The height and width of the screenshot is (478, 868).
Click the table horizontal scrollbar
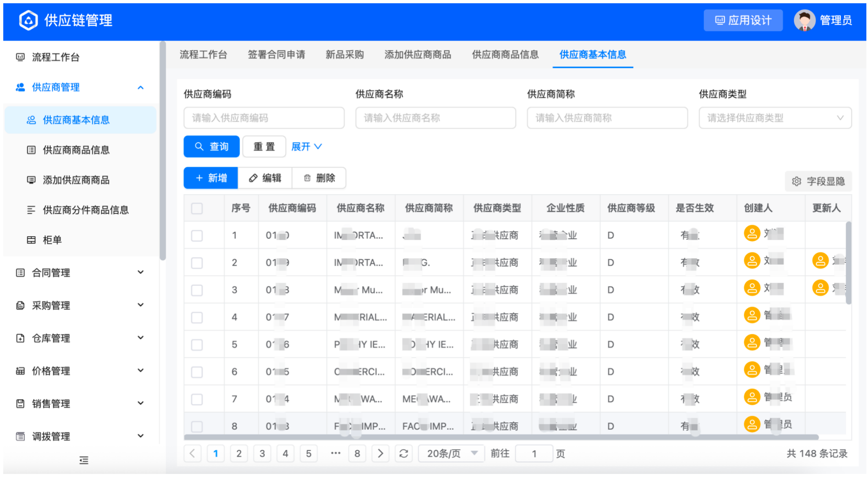(x=501, y=437)
